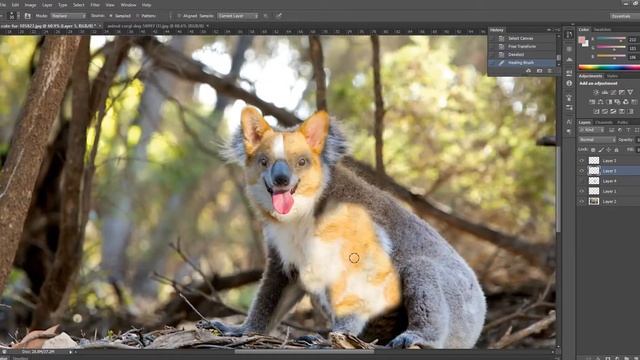
Task: Open the healing Mode dropdown (Normal)
Action: (68, 16)
